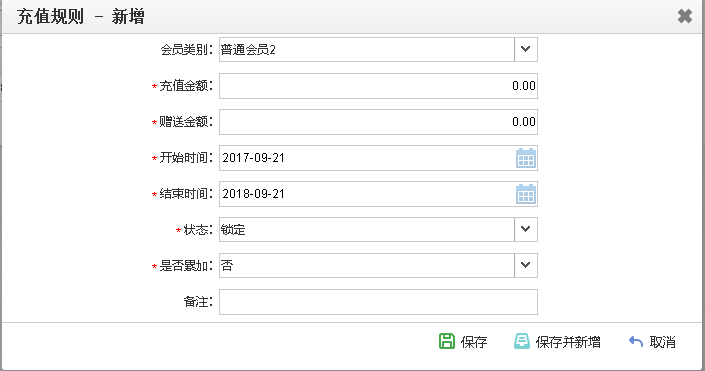Click the blue undo arrow cancel icon
This screenshot has height=371, width=705.
(636, 341)
